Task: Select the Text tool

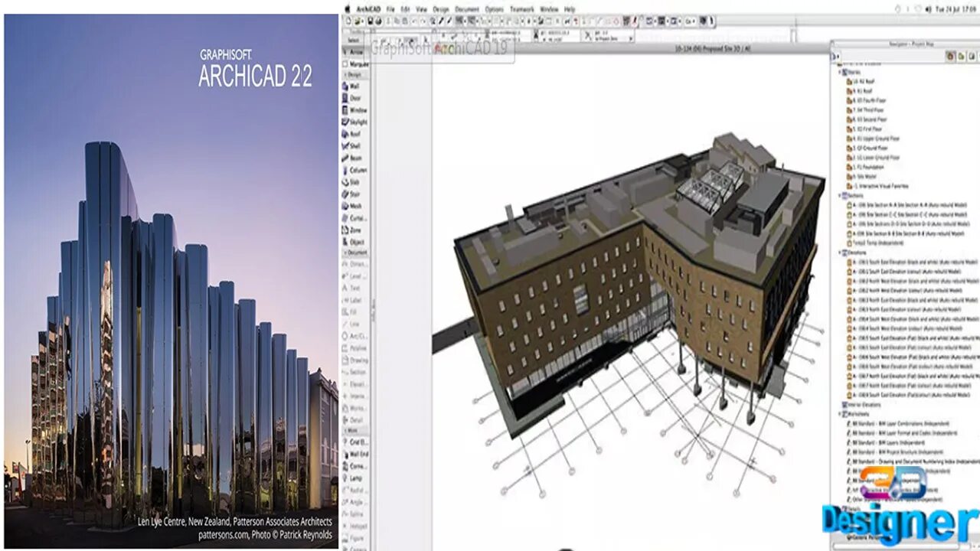Action: coord(356,288)
